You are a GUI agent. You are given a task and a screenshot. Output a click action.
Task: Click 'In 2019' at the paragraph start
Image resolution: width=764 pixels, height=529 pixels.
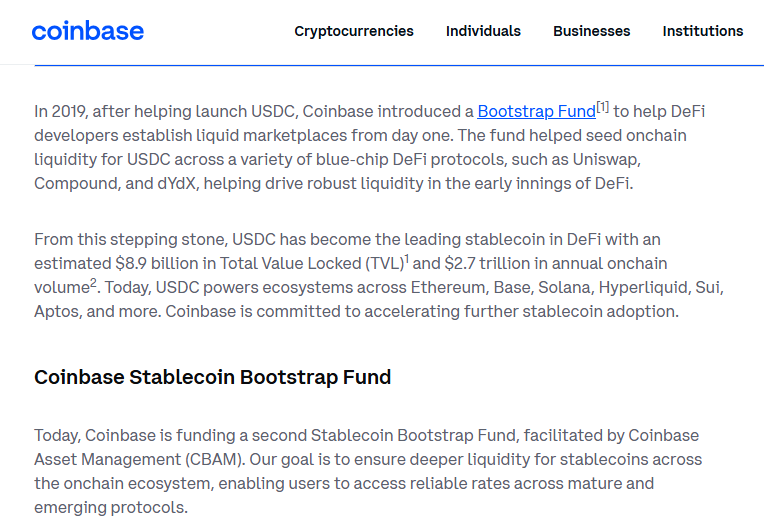60,112
